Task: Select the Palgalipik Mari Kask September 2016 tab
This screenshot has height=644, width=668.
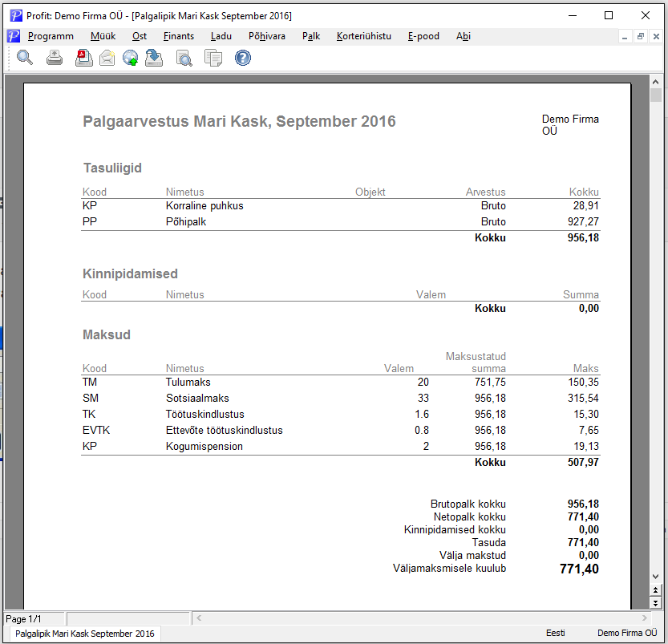Action: pos(84,634)
